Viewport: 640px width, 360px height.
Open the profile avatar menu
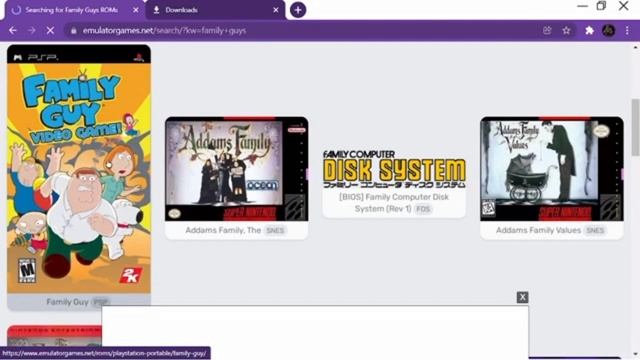(609, 31)
